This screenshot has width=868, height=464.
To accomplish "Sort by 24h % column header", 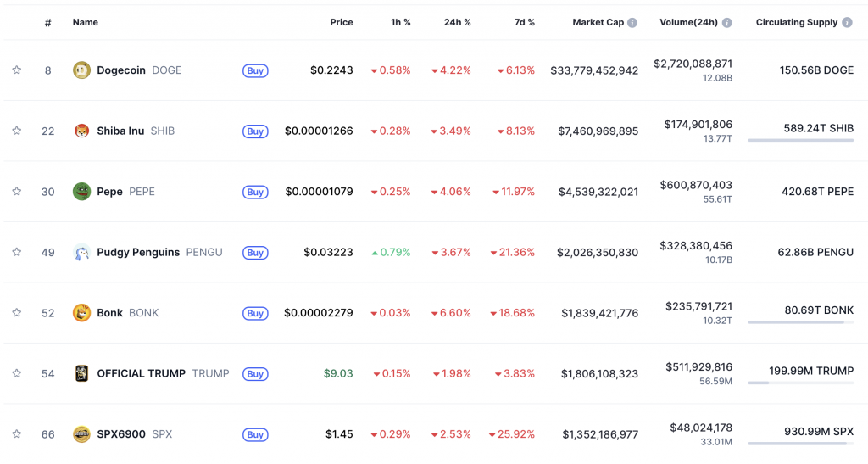I will pyautogui.click(x=457, y=23).
